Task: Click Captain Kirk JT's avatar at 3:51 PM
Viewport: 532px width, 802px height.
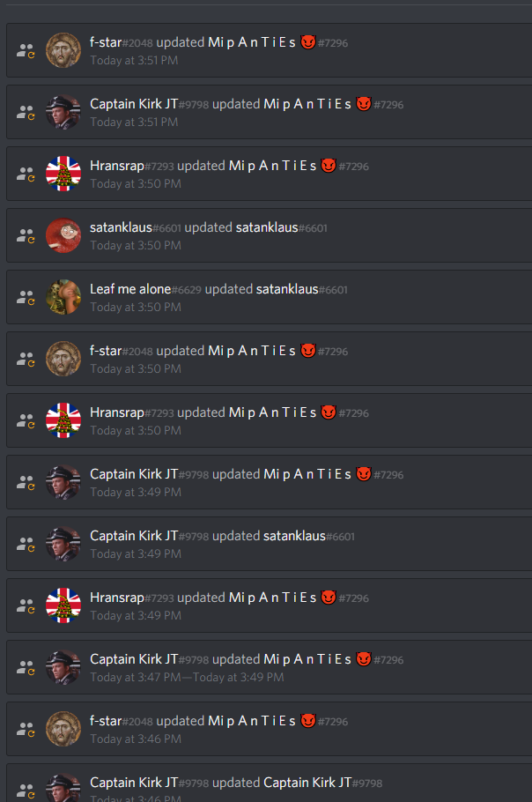Action: coord(63,112)
